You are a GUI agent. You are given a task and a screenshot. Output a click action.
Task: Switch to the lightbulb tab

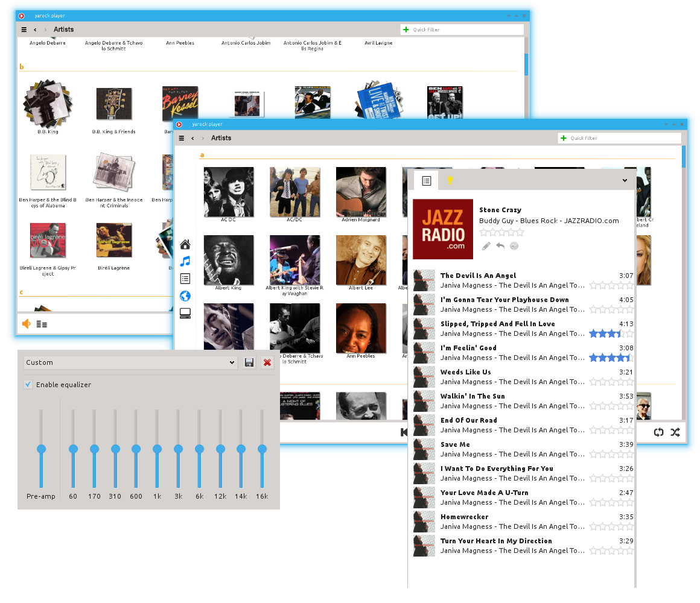point(450,181)
